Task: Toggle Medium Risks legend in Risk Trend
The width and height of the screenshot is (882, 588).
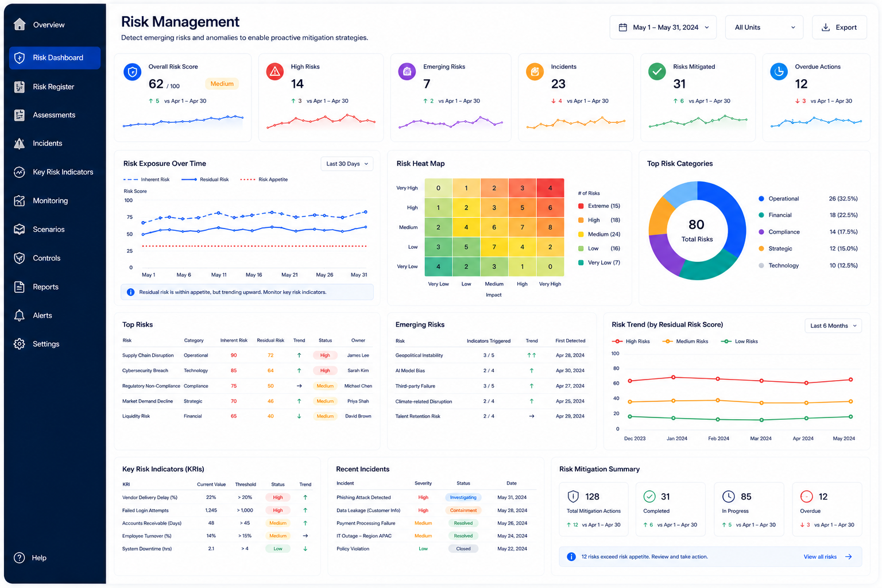Action: point(685,342)
